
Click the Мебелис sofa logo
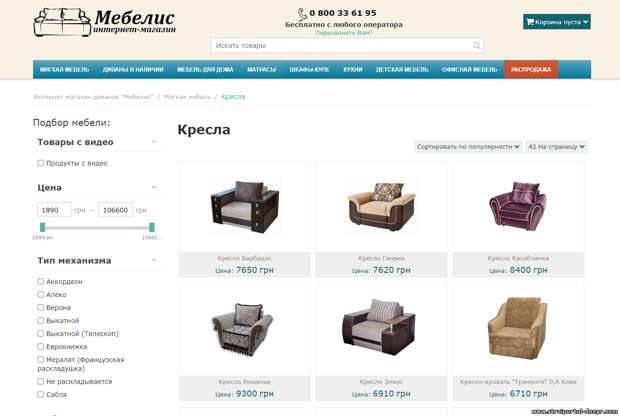[x=62, y=23]
